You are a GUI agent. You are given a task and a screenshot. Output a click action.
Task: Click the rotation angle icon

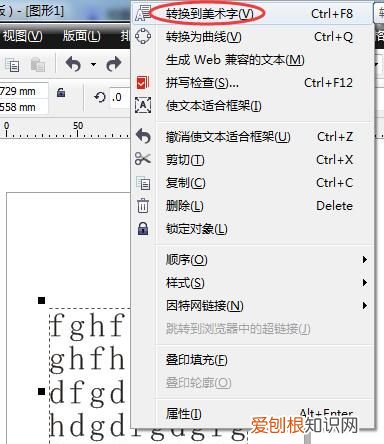point(100,97)
